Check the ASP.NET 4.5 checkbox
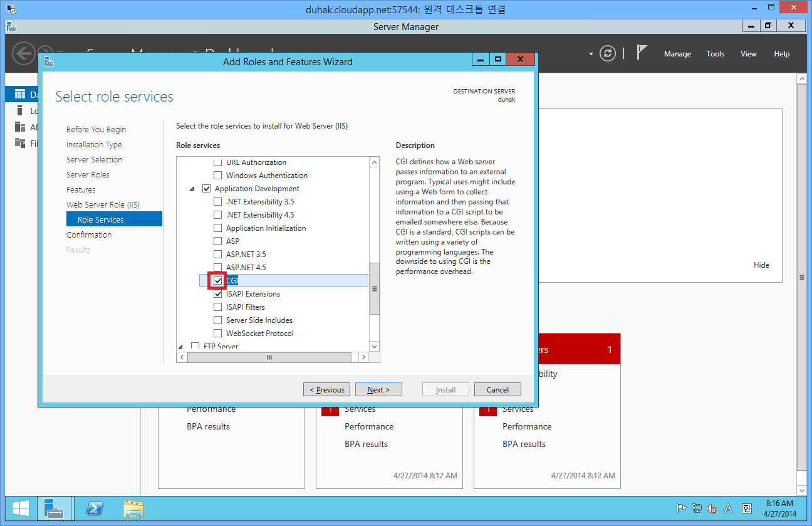Image resolution: width=812 pixels, height=526 pixels. [x=217, y=268]
